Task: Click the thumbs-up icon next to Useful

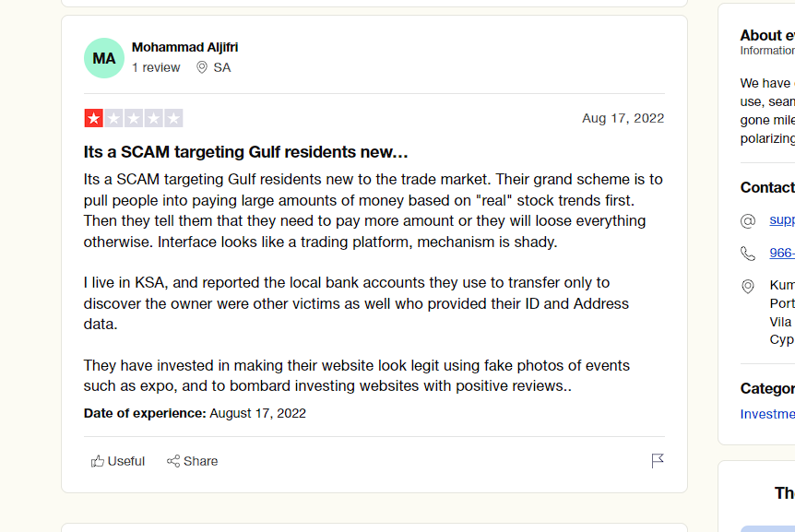Action: click(96, 461)
